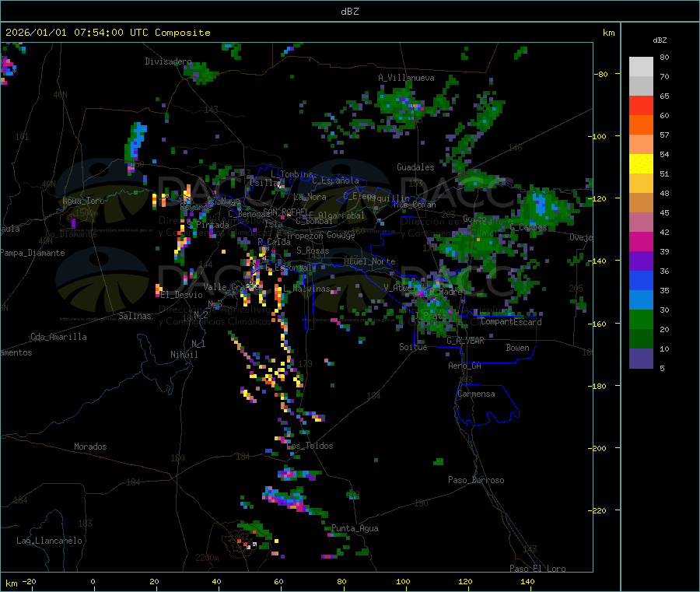Click the '100' km tick on bottom axis

pyautogui.click(x=403, y=581)
